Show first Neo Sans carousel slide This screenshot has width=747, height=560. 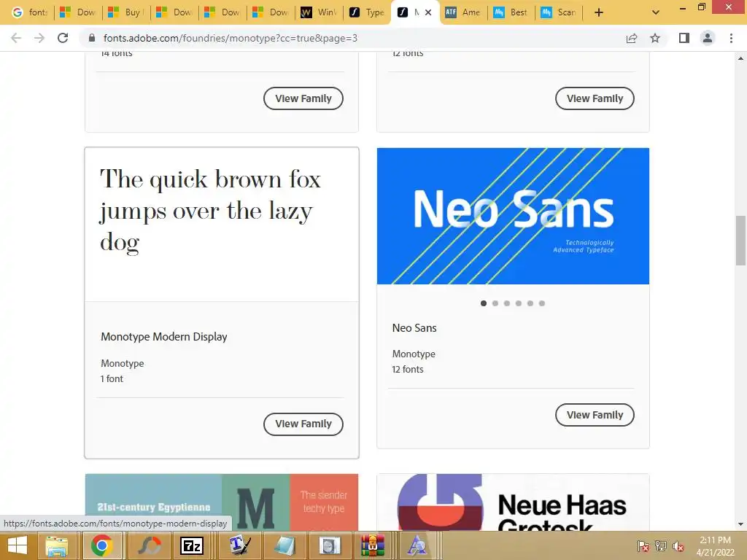point(484,303)
